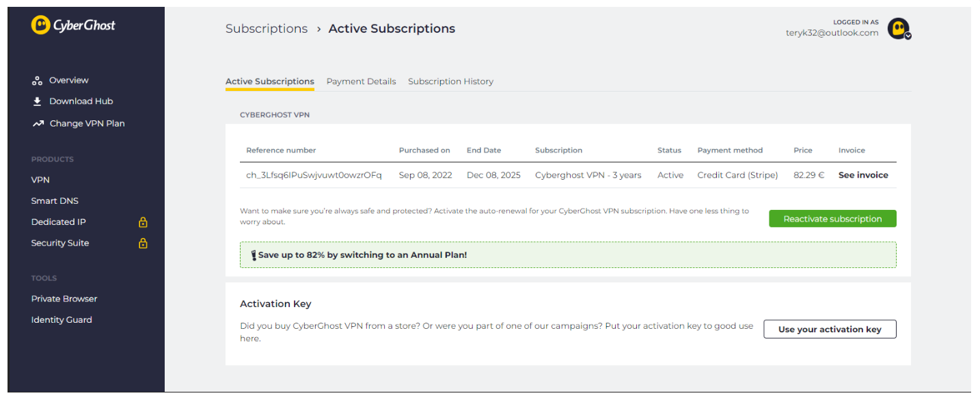Image resolution: width=980 pixels, height=400 pixels.
Task: Click the Save up to 82% banner
Action: (568, 255)
